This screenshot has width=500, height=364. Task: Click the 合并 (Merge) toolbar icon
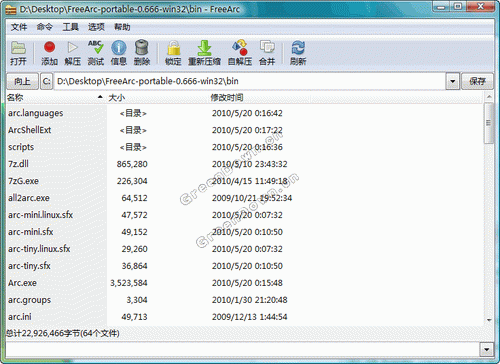[x=267, y=47]
